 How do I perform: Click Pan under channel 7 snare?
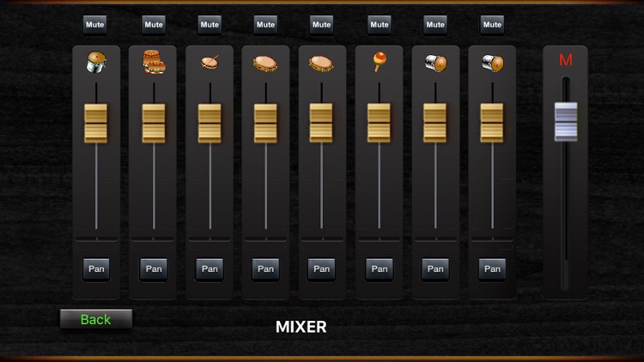435,268
